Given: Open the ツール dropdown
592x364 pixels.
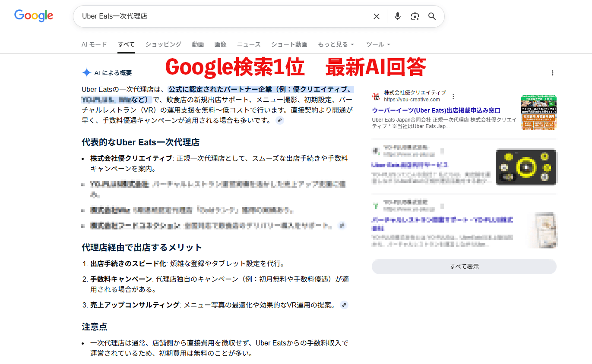Looking at the screenshot, I should click(x=378, y=44).
